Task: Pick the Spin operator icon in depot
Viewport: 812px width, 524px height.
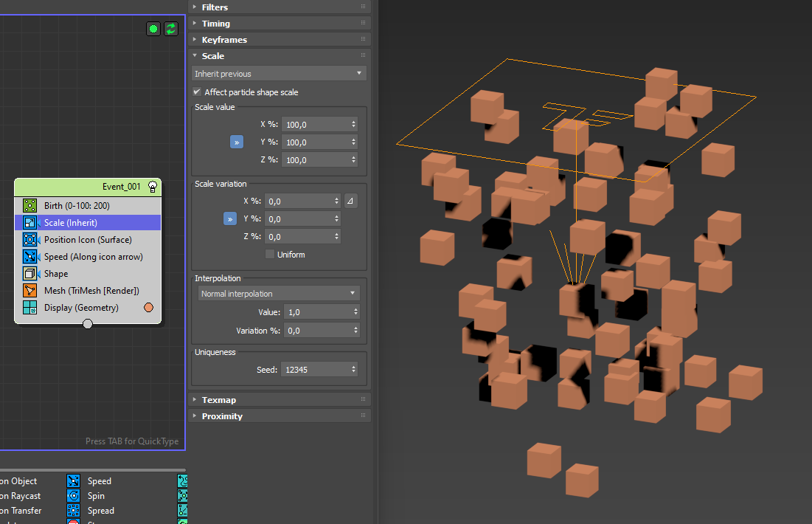Action: (74, 496)
